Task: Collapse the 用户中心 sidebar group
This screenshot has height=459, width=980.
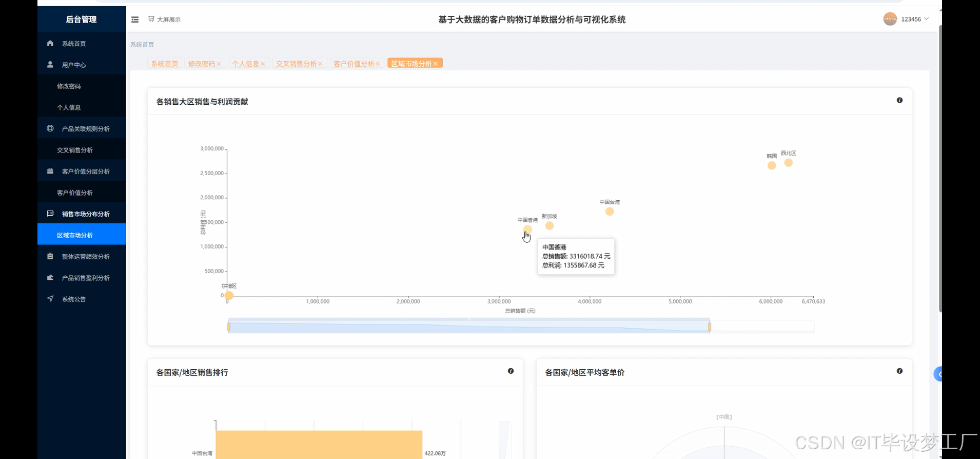Action: 82,65
